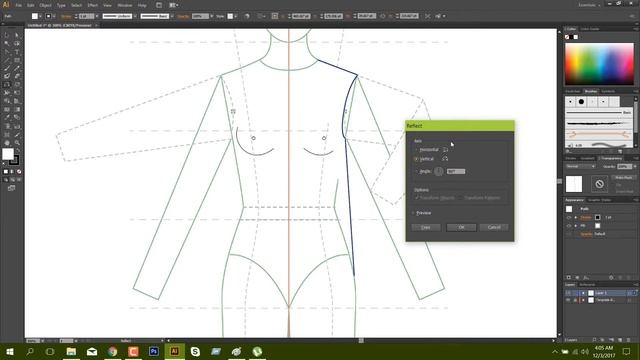The image size is (640, 360).
Task: Open fill color dropdown in control bar
Action: coord(40,16)
